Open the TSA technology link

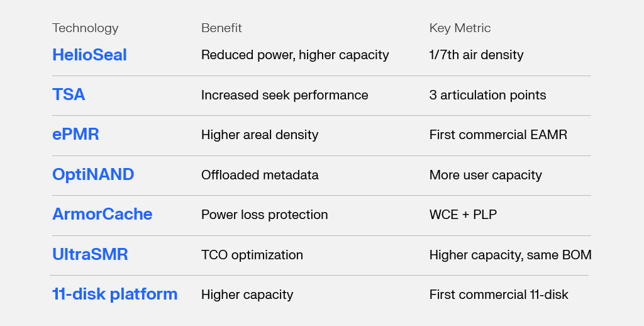coord(69,95)
